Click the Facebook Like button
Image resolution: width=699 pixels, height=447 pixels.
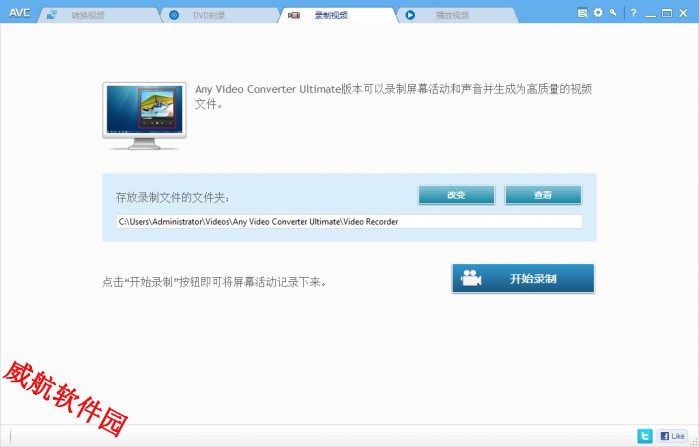point(671,436)
